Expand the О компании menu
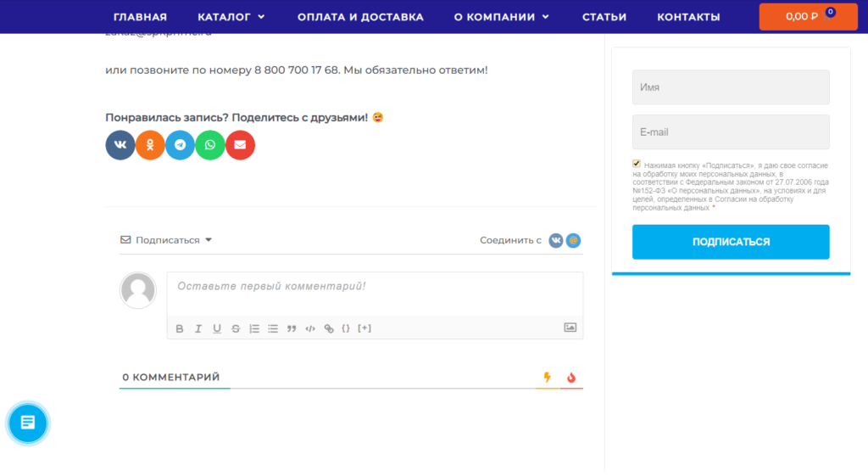This screenshot has width=868, height=476. pos(502,17)
